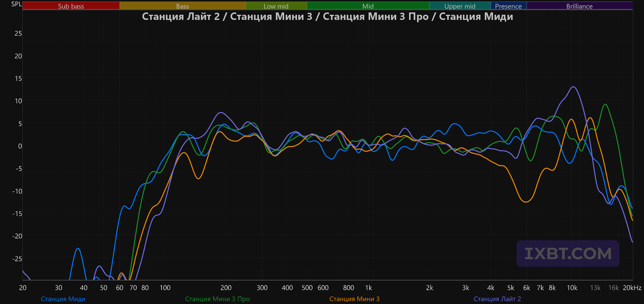The image size is (644, 304).
Task: Click the 50 frequency axis label
Action: tap(104, 288)
